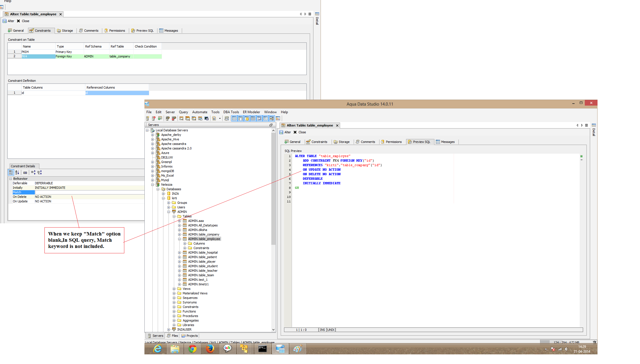Switch to the Projects panel tab

[190, 336]
